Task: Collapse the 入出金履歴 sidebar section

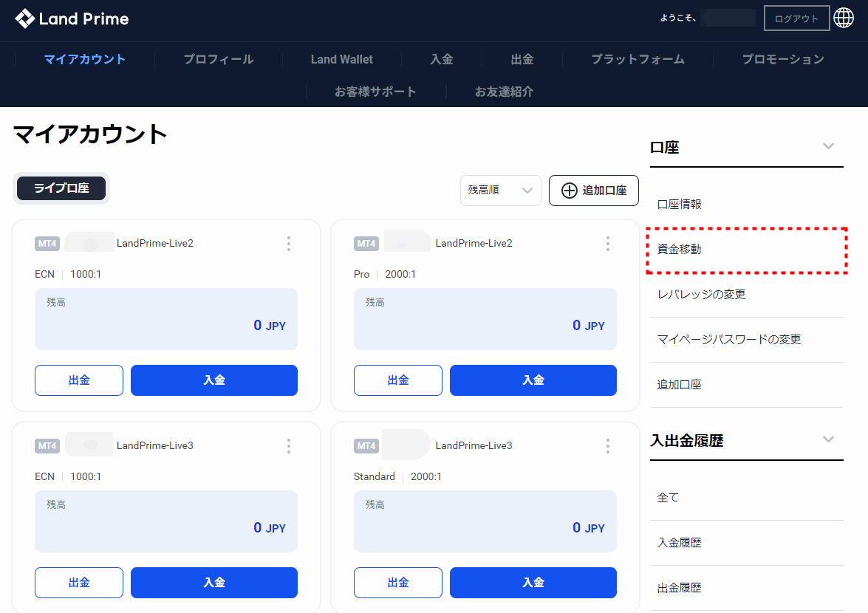Action: (x=828, y=439)
